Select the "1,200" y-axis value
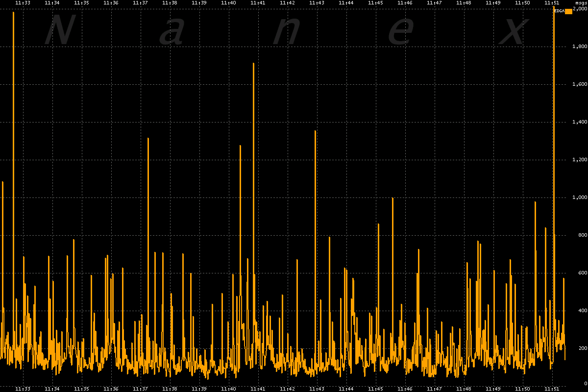The height and width of the screenshot is (392, 588). 580,160
